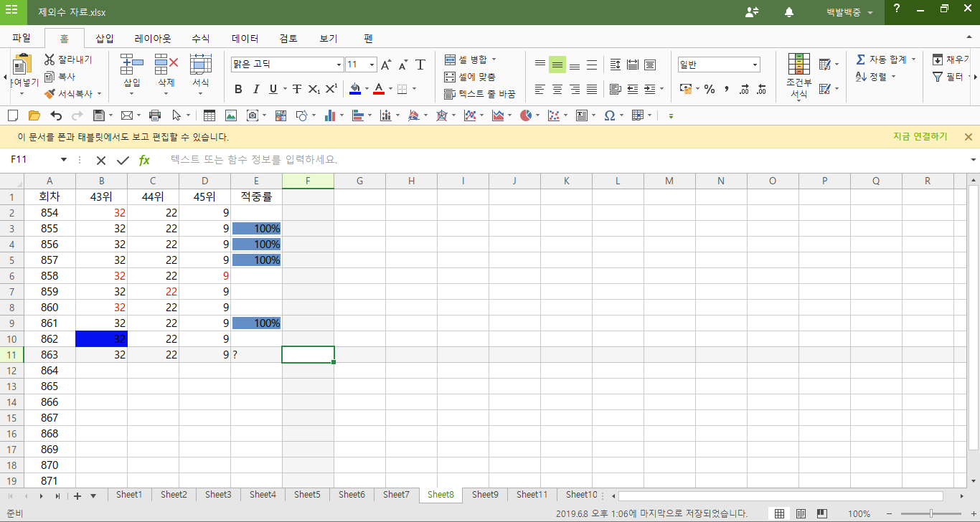Open the font size dropdown
Viewport: 980px width, 522px height.
pos(372,65)
